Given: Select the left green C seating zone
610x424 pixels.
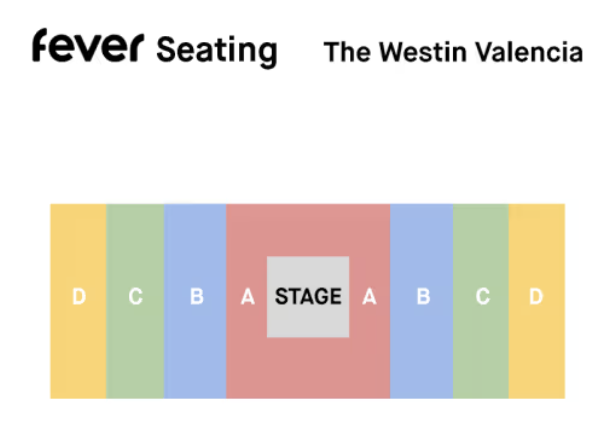Looking at the screenshot, I should 135,301.
